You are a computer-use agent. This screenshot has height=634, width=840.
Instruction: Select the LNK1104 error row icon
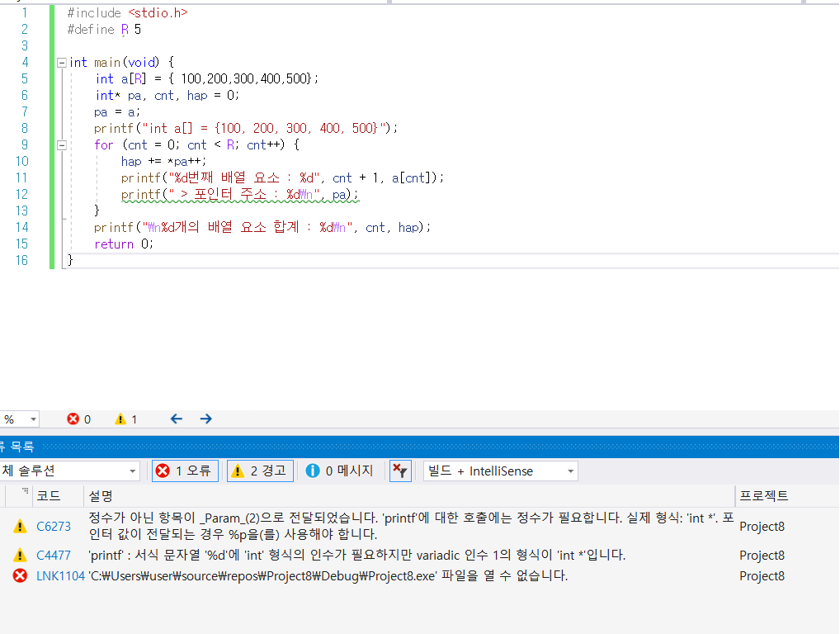pos(20,576)
